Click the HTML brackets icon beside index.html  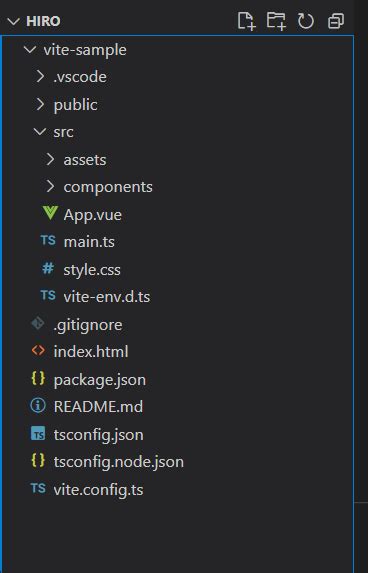38,351
